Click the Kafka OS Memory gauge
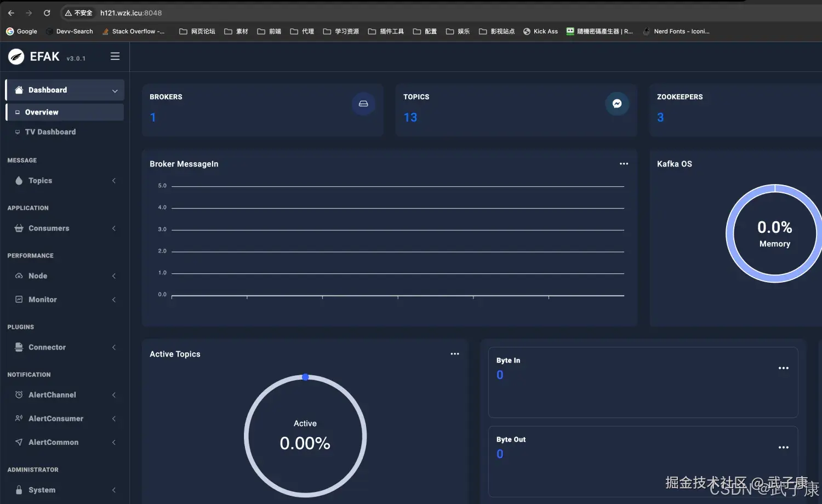Screen dimensions: 822x504 point(774,233)
